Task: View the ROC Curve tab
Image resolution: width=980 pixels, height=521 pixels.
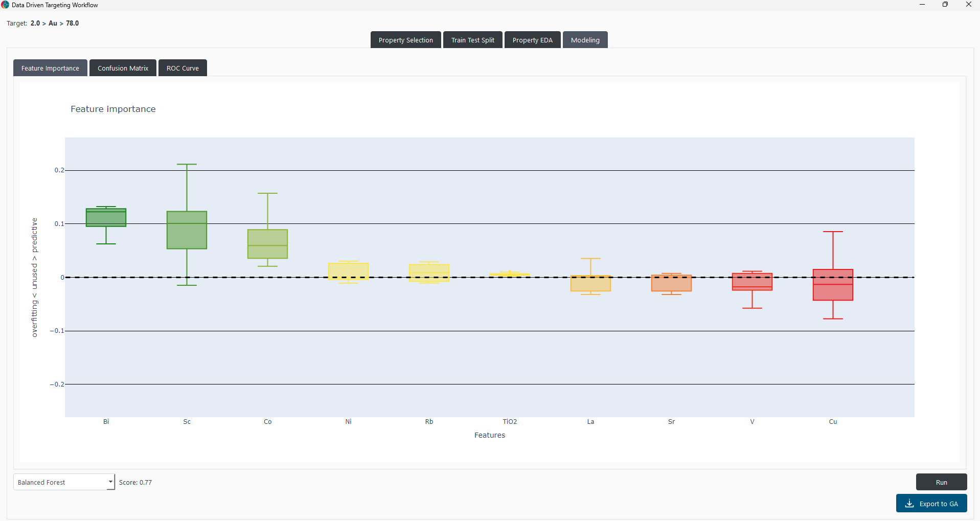Action: pyautogui.click(x=183, y=68)
